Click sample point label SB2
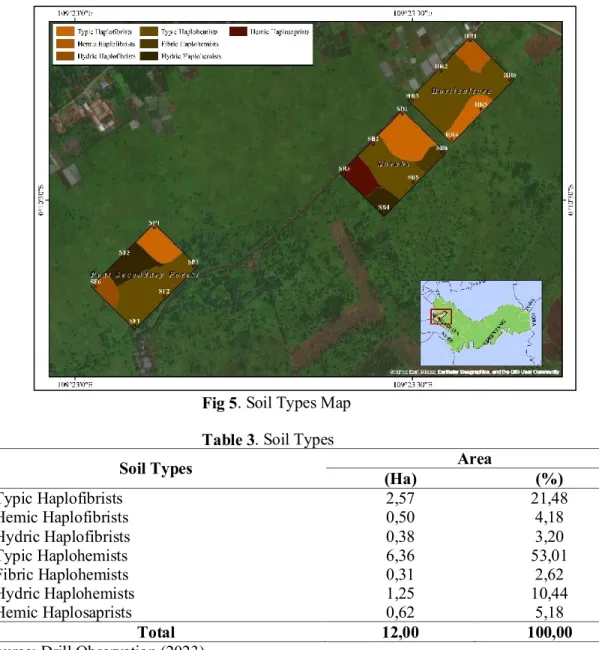 (373, 139)
